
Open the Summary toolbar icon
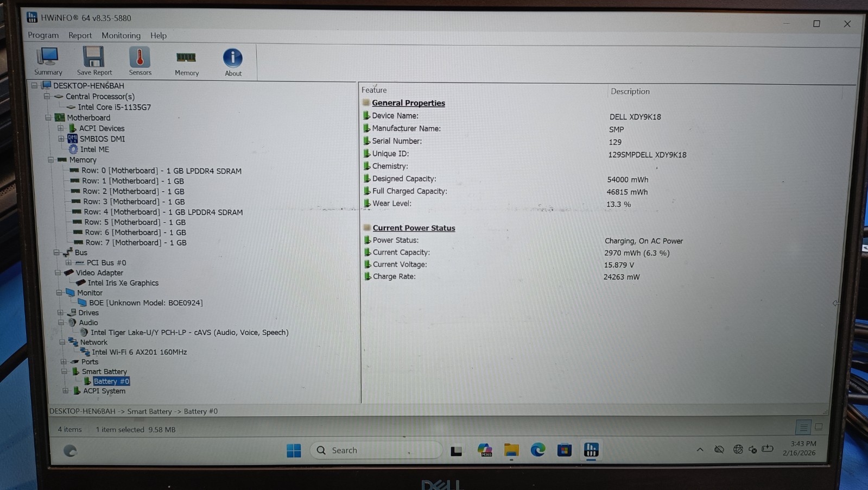pos(48,61)
